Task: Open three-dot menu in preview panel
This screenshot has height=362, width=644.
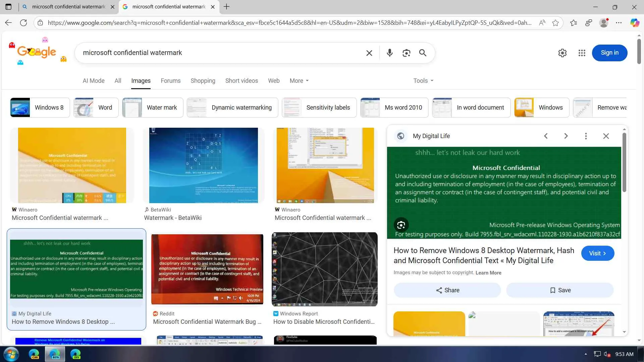Action: point(586,136)
